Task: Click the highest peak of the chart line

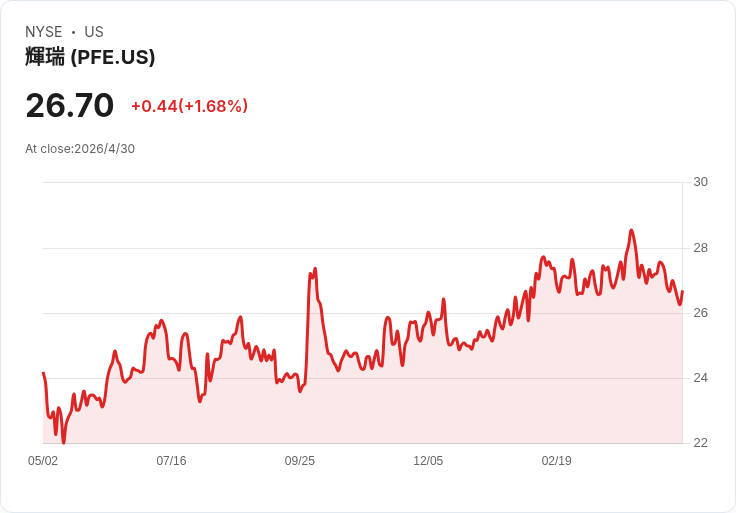Action: [631, 230]
